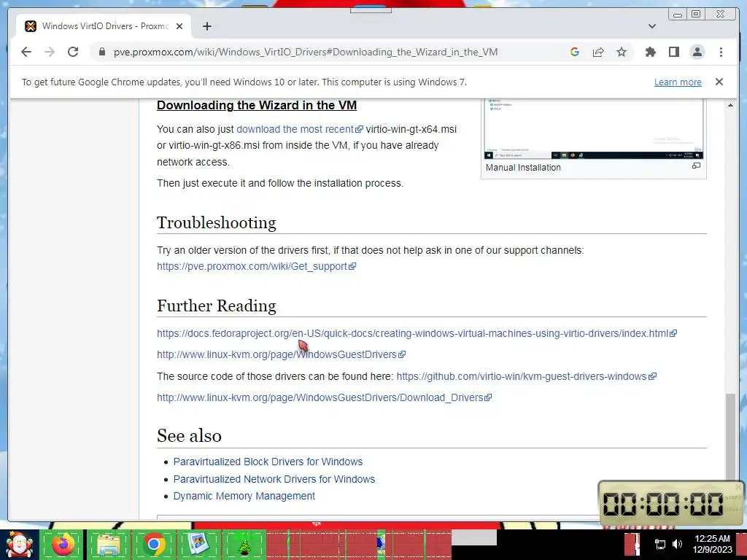Click the enlarge icon beside Manual Installation
747x560 pixels.
click(696, 166)
